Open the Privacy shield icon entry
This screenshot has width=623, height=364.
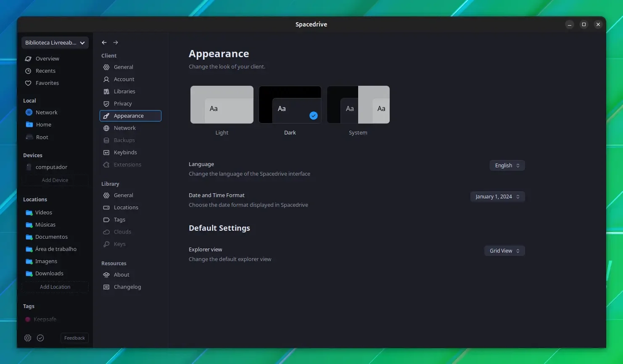106,104
